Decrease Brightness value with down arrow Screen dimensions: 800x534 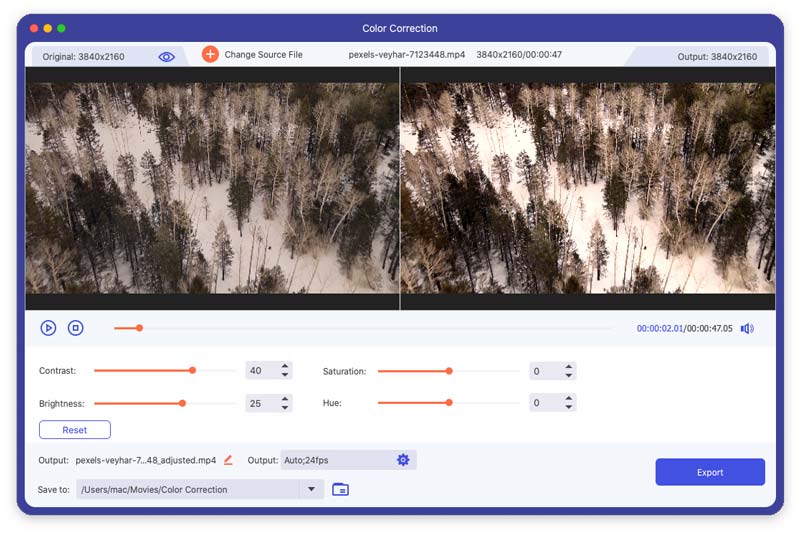285,408
